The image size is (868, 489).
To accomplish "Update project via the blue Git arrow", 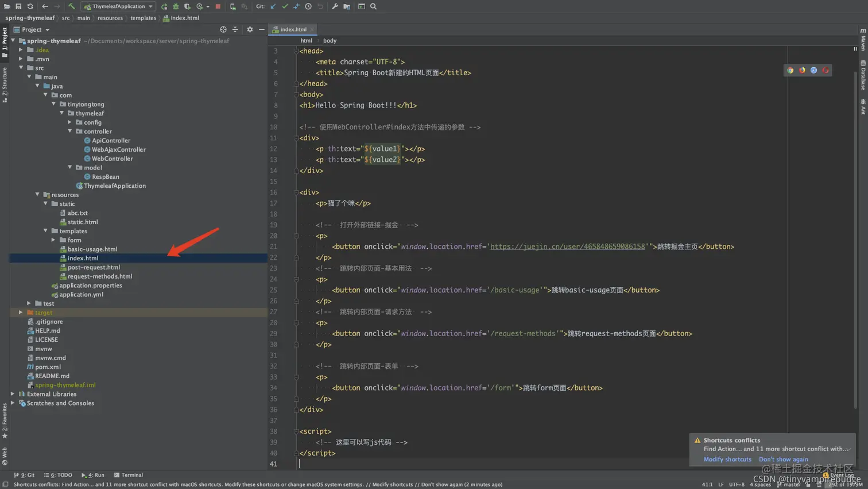I will pyautogui.click(x=273, y=6).
